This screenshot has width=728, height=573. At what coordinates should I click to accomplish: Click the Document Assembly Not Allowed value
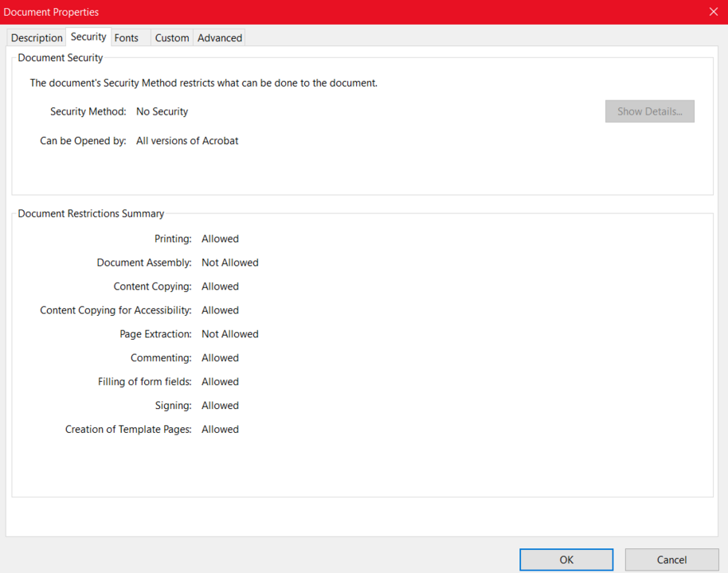pyautogui.click(x=230, y=263)
